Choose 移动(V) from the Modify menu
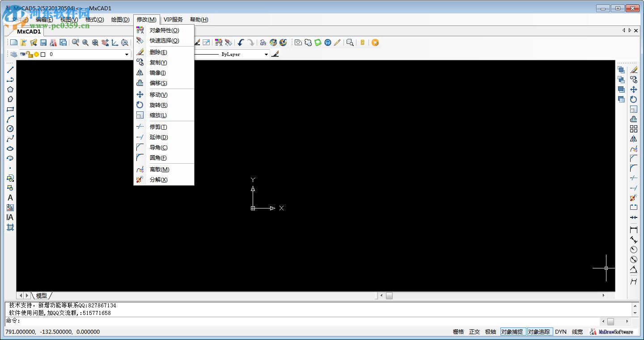Image resolution: width=644 pixels, height=340 pixels. click(x=164, y=95)
